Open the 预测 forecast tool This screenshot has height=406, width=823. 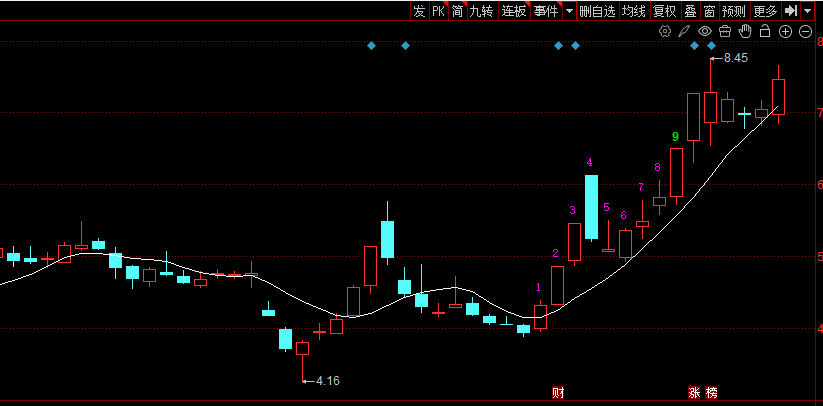pos(734,11)
